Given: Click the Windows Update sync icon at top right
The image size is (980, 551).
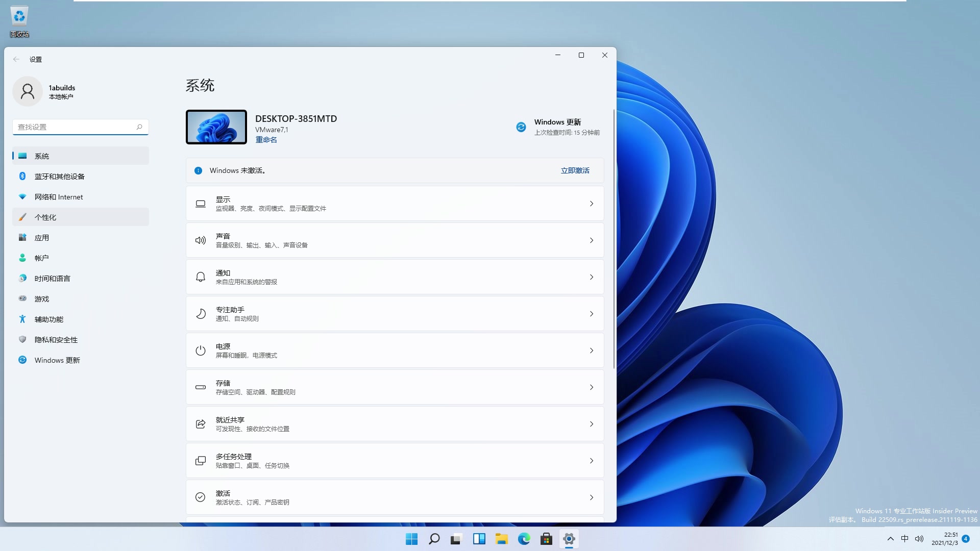Looking at the screenshot, I should [521, 127].
